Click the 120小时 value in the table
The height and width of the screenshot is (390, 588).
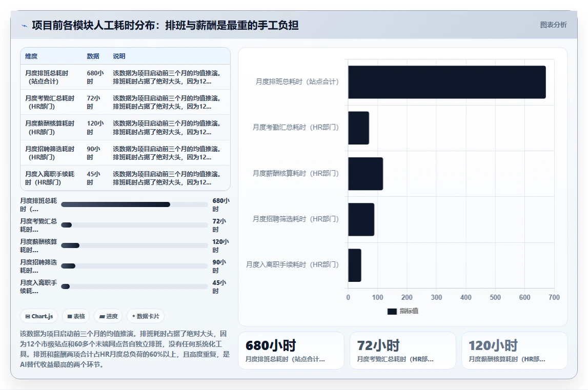(x=95, y=128)
